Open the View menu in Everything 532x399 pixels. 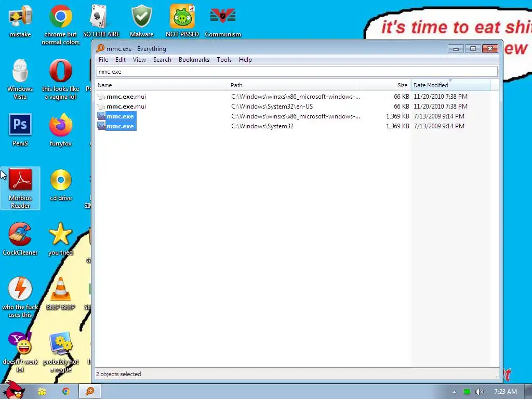pos(139,60)
